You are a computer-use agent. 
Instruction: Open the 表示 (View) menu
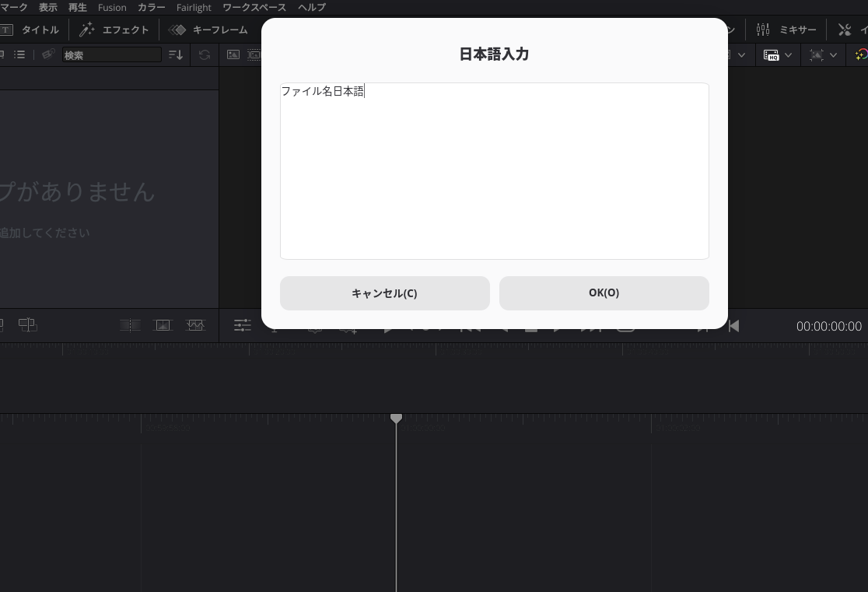(x=47, y=7)
